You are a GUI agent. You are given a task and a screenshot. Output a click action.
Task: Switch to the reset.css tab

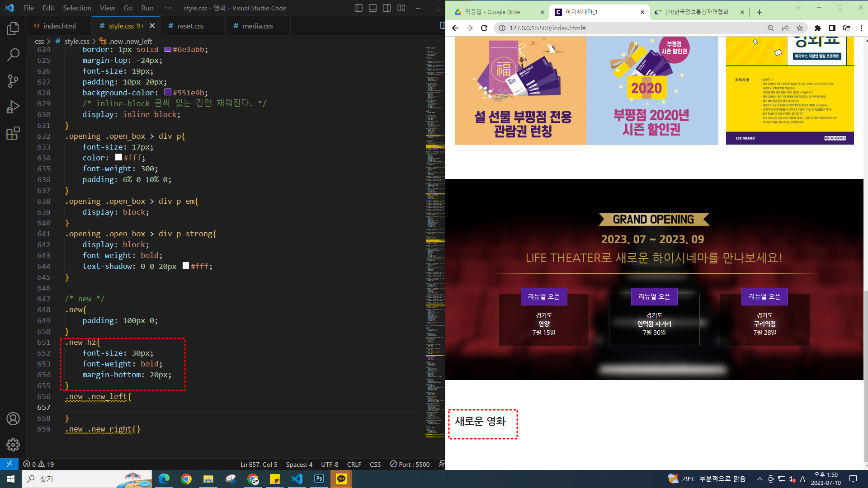[190, 26]
